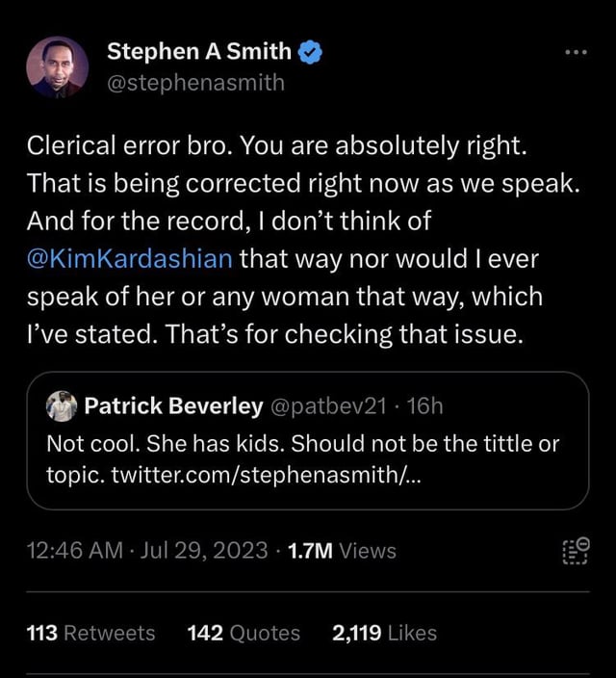Open the 142 Quotes list
This screenshot has height=678, width=616.
pos(244,633)
